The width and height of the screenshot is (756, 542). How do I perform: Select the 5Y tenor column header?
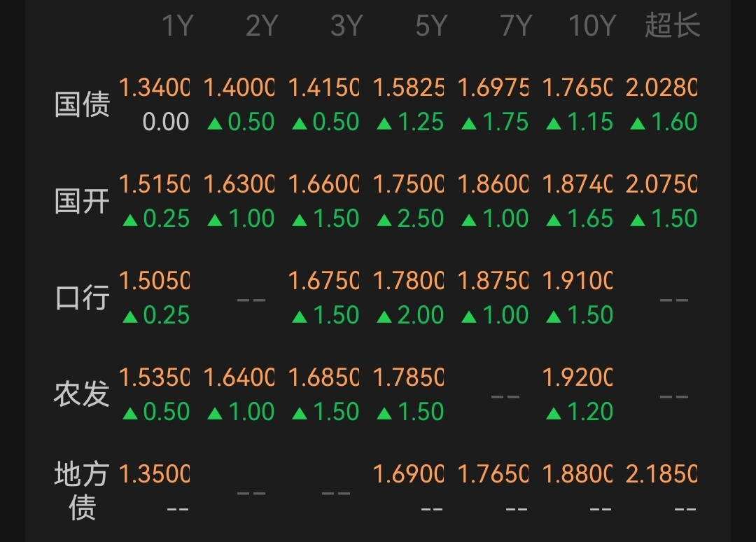430,27
